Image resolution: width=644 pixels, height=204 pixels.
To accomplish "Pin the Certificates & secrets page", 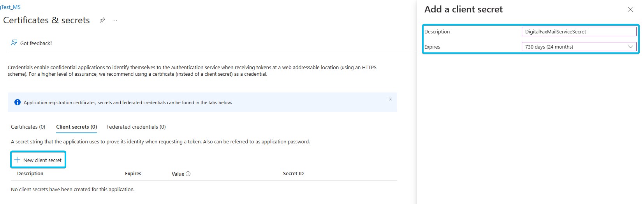I will coord(102,20).
